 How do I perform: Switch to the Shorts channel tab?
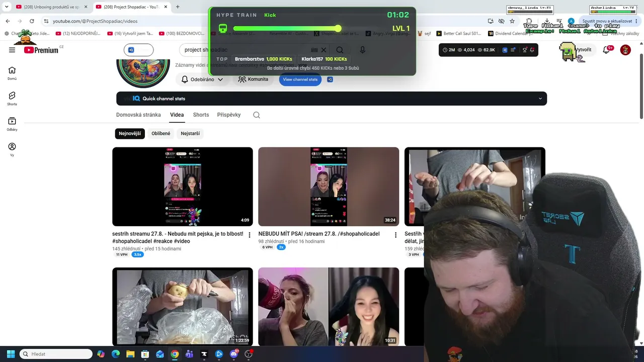pos(201,115)
